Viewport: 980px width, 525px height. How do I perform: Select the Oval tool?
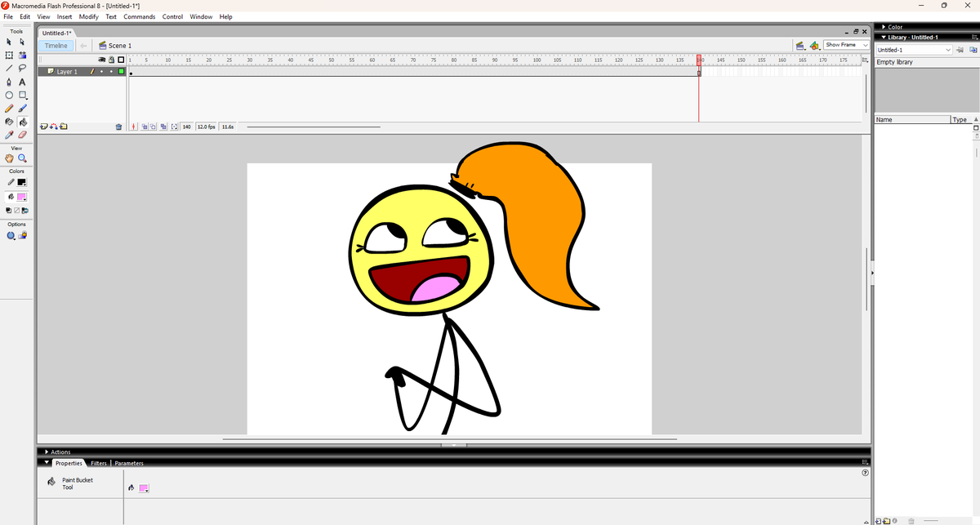(x=9, y=95)
